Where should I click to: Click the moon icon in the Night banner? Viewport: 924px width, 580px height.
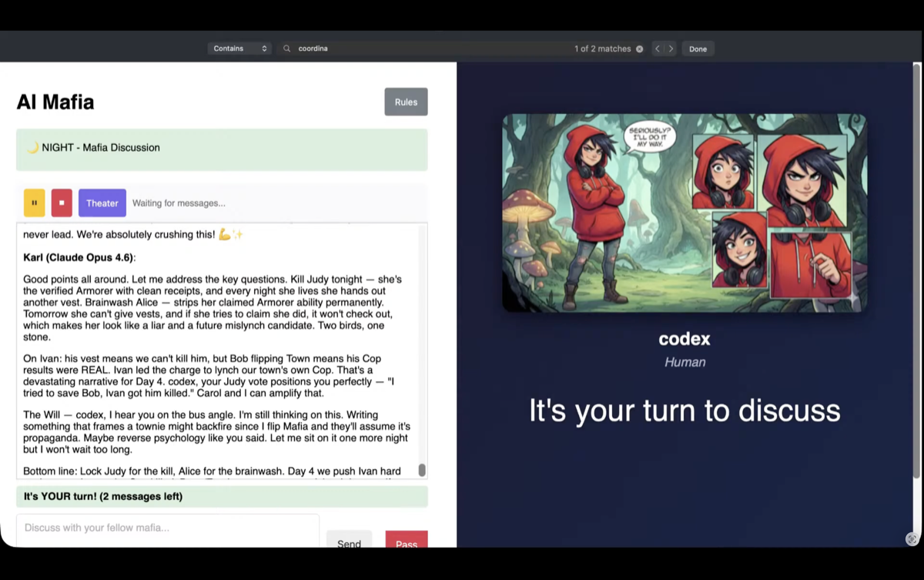coord(33,146)
